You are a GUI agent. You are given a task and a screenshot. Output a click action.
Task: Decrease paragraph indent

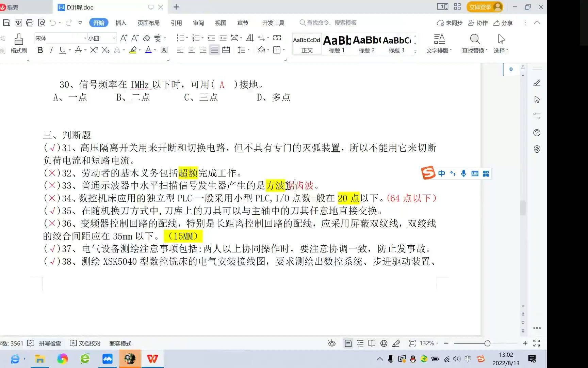[211, 38]
